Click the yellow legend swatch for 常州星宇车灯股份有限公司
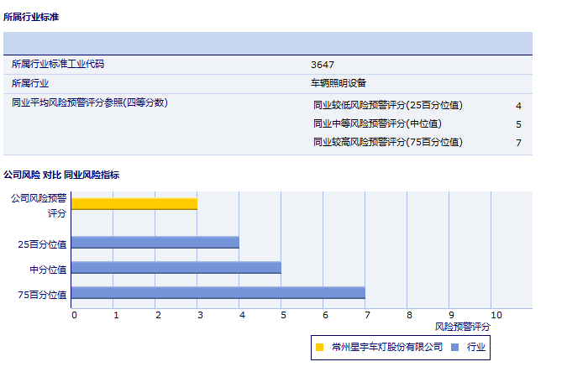Image resolution: width=588 pixels, height=367 pixels. pyautogui.click(x=319, y=347)
